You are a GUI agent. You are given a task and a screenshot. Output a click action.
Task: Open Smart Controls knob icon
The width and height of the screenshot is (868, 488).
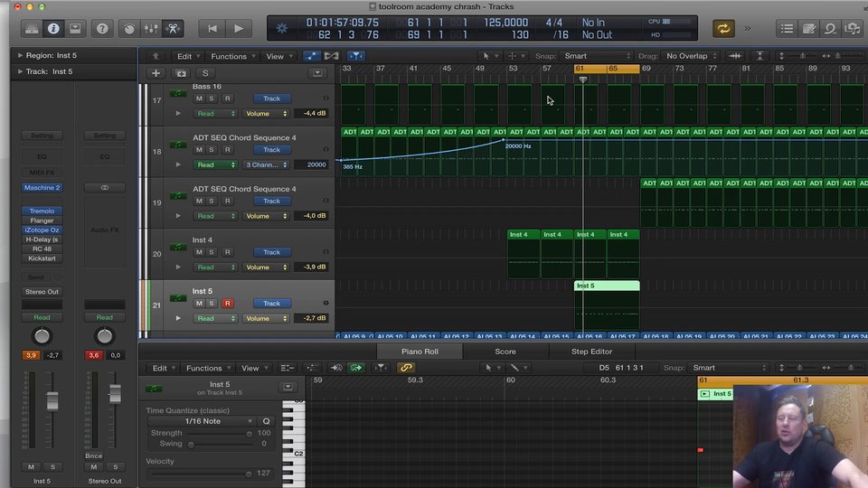pos(129,29)
